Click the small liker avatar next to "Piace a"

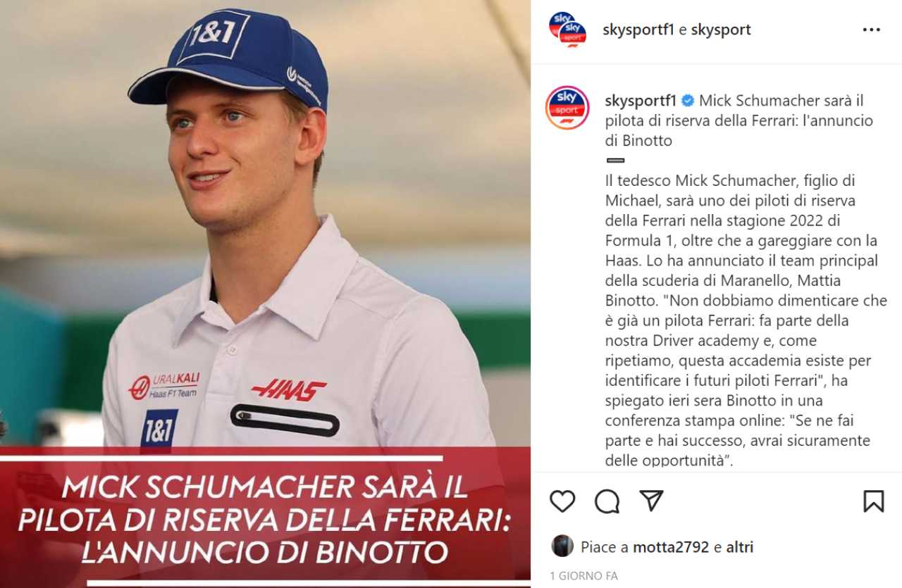(x=562, y=546)
